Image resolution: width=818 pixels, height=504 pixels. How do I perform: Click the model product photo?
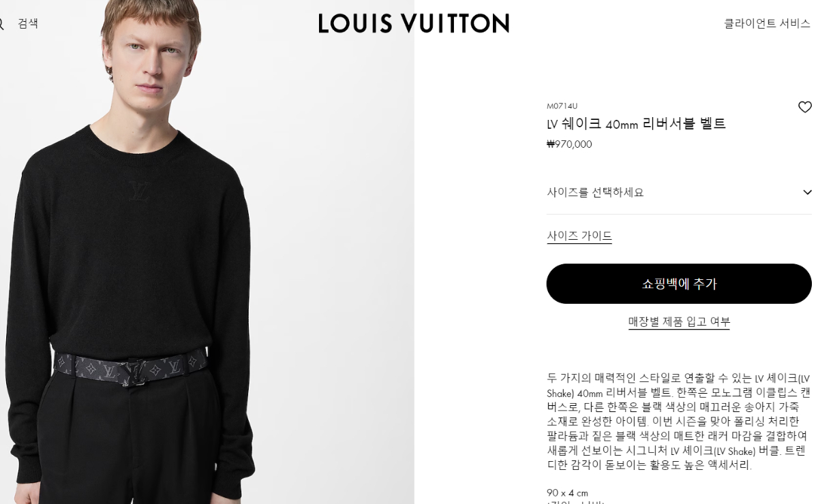coord(207,252)
